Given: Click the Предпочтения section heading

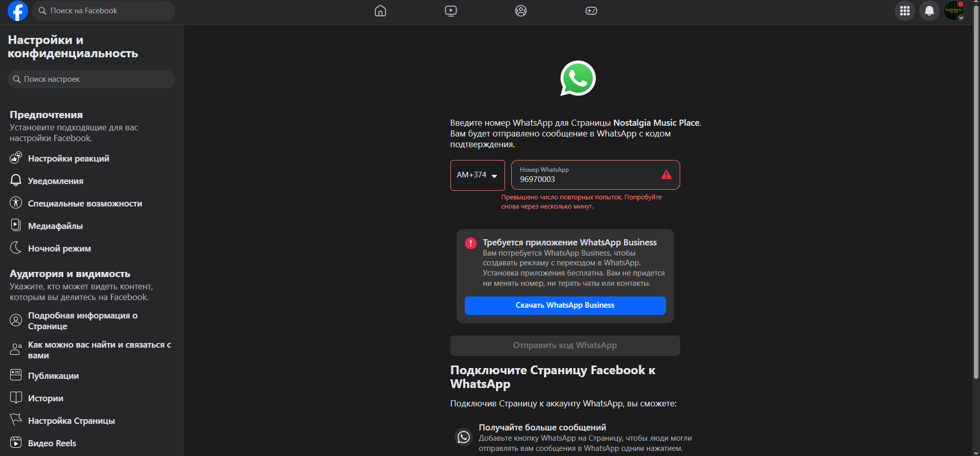Looking at the screenshot, I should [x=46, y=115].
